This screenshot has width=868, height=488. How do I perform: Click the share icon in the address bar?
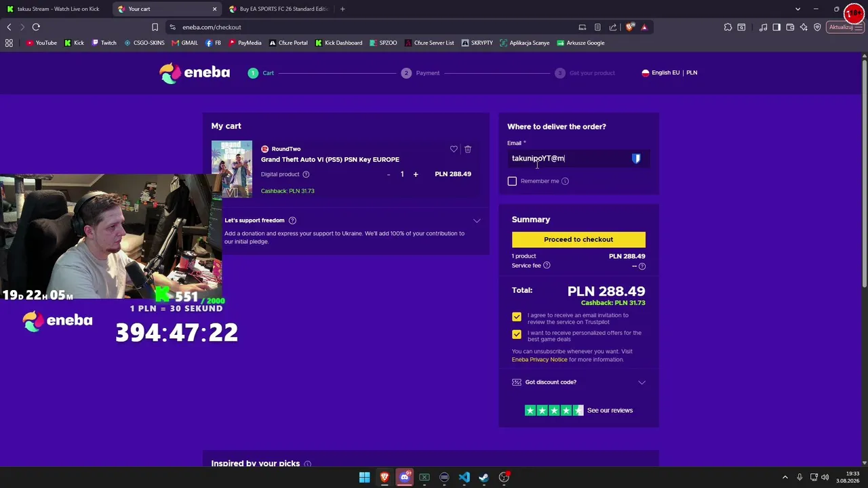[x=613, y=27]
